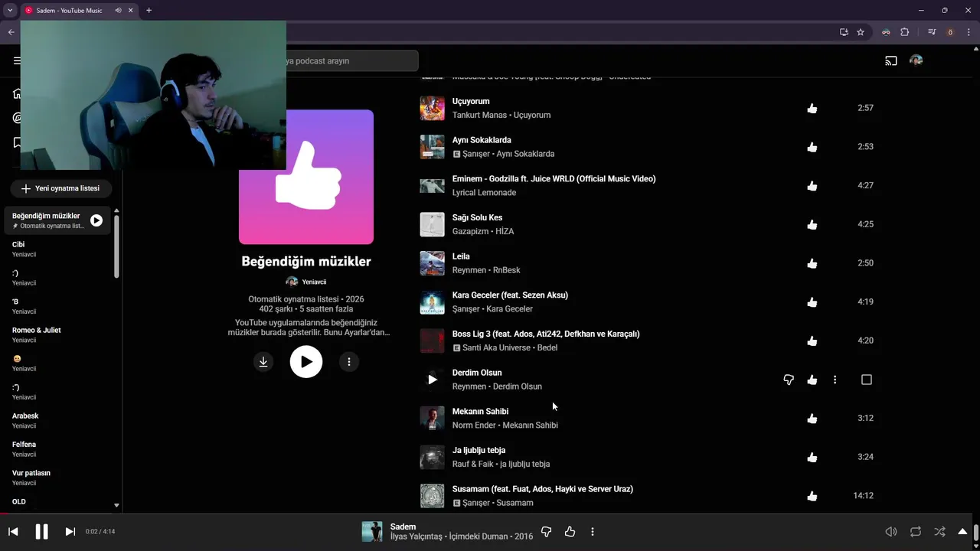Unlike Sağı Solu Kes
Viewport: 980px width, 551px height.
[812, 225]
